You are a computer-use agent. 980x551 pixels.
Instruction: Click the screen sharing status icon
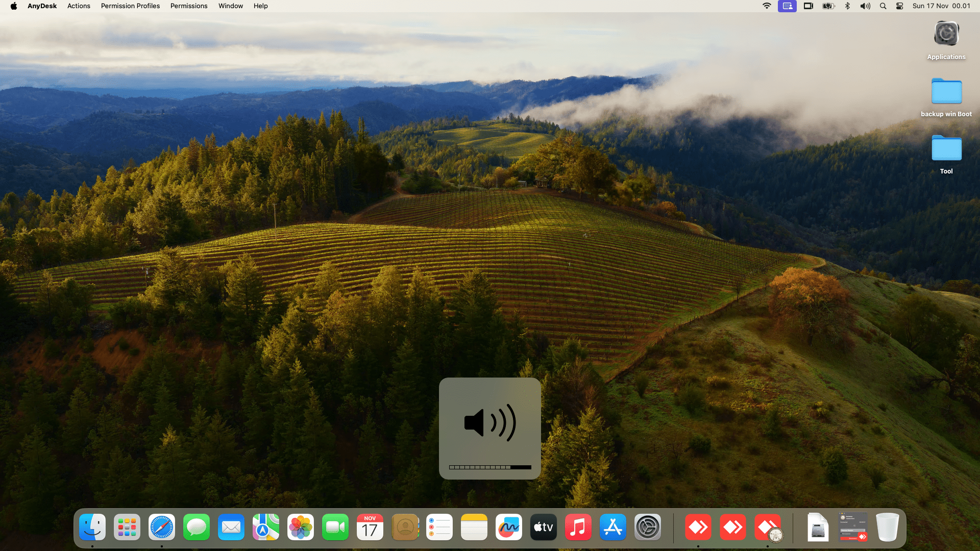click(x=787, y=6)
